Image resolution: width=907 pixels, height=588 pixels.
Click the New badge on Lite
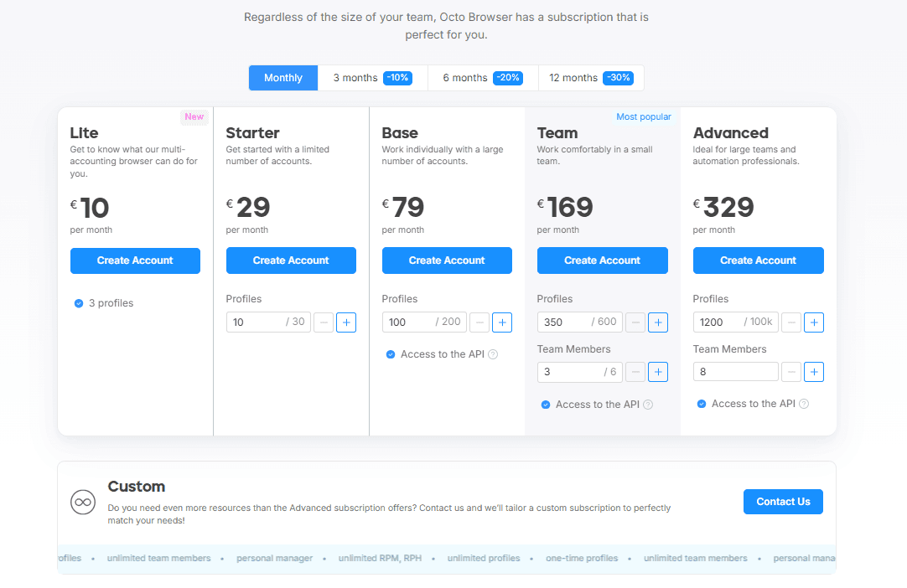[x=194, y=116]
